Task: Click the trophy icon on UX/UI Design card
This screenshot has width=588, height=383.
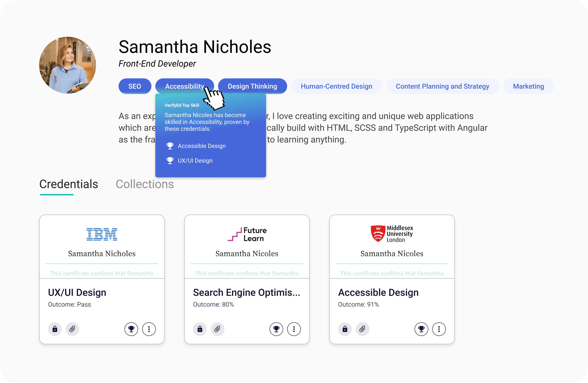Action: coord(131,329)
